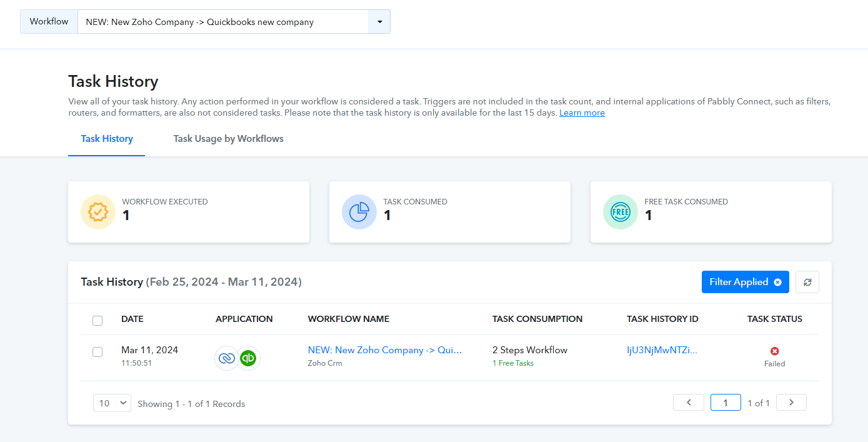Switch to Task Usage by Workflows tab
Viewport: 868px width, 442px height.
coord(229,139)
